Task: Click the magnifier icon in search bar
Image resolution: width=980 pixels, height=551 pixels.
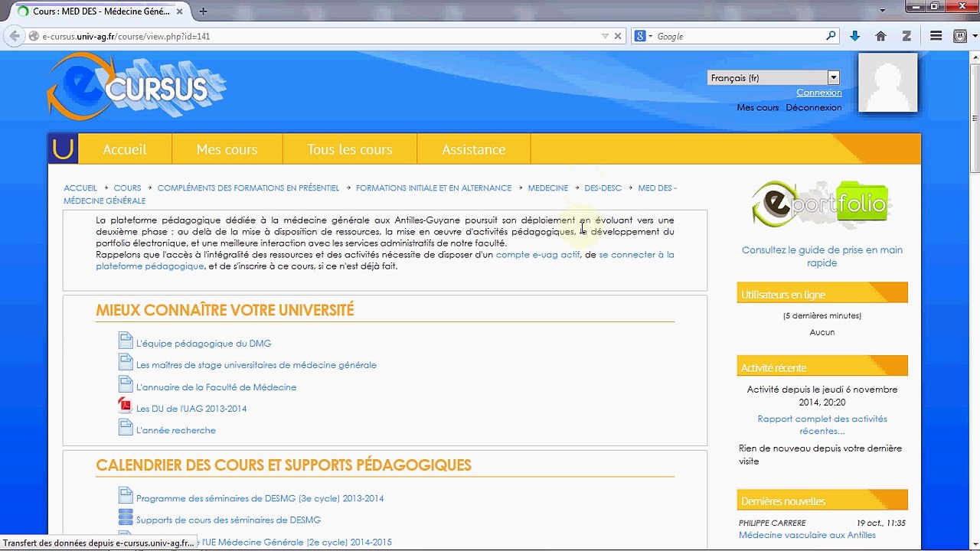Action: click(x=831, y=36)
